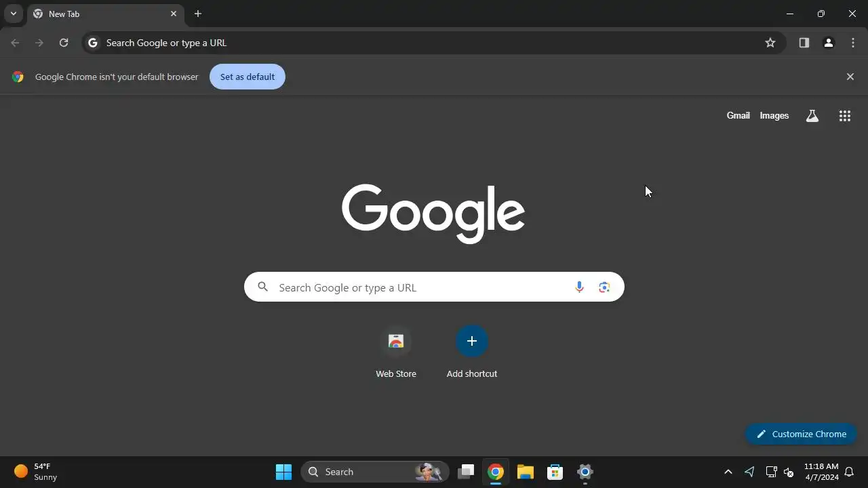Open Chrome's three-dot menu

point(853,43)
